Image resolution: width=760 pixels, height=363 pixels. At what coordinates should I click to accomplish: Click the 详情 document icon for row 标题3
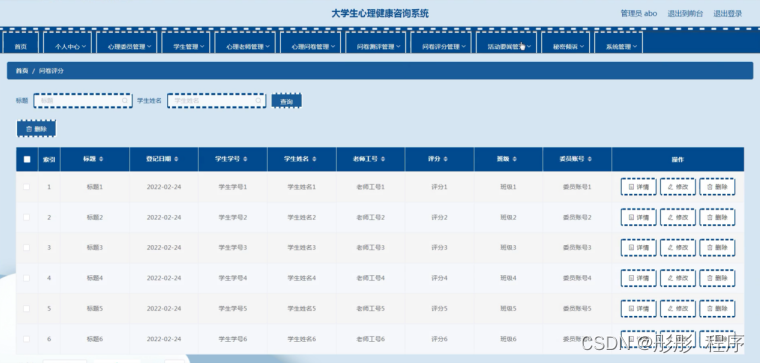click(631, 248)
